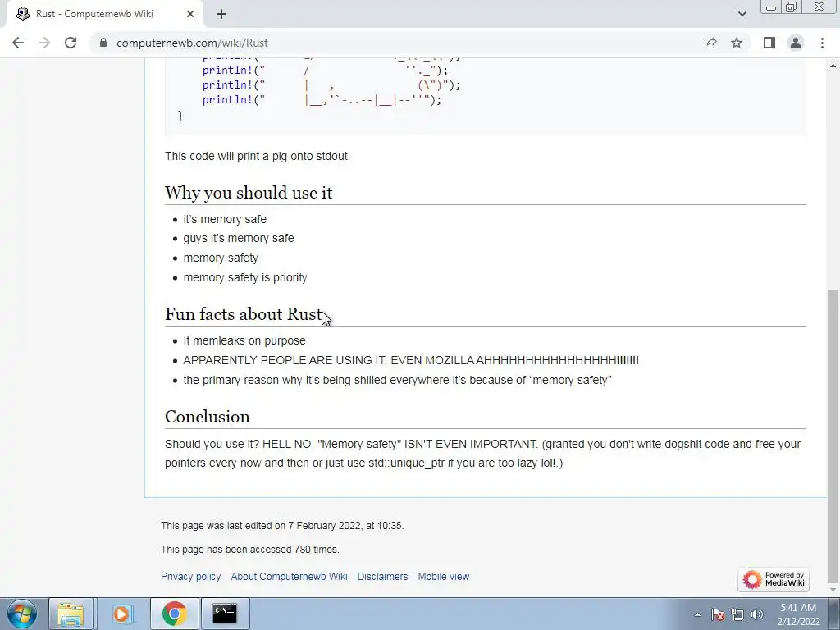
Task: Click the 'Conclusion' heading
Action: [208, 417]
